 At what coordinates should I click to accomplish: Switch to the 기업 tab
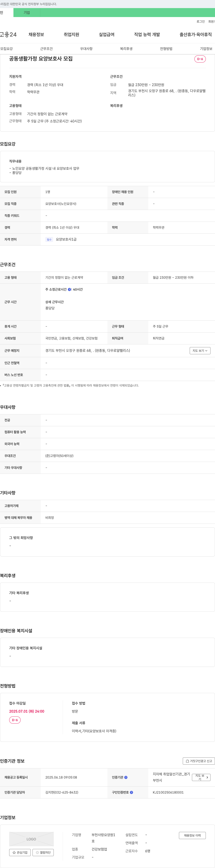click(27, 13)
